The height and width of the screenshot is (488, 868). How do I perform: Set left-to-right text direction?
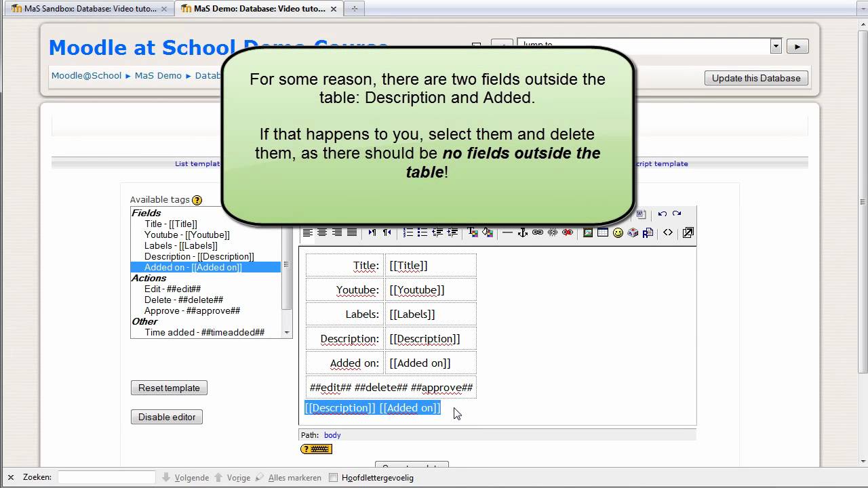click(x=372, y=232)
